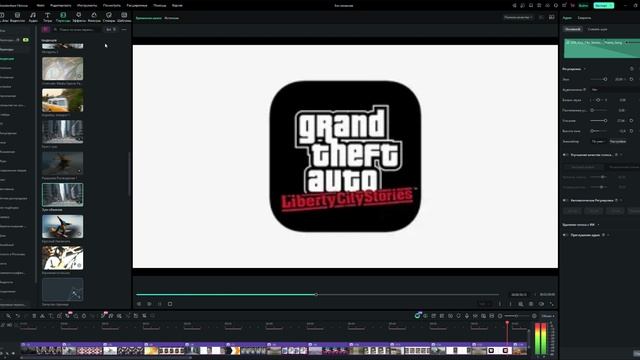Open the three-dots more options menu

124,29
